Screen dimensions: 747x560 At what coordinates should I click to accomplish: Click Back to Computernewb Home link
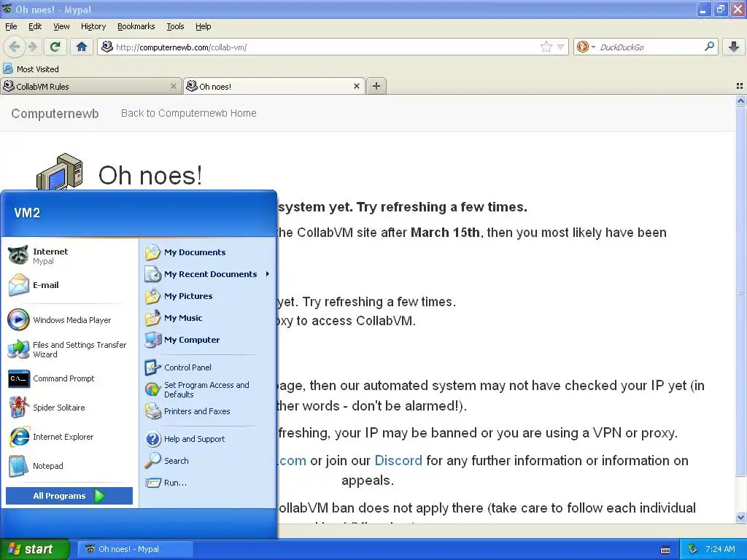(189, 113)
